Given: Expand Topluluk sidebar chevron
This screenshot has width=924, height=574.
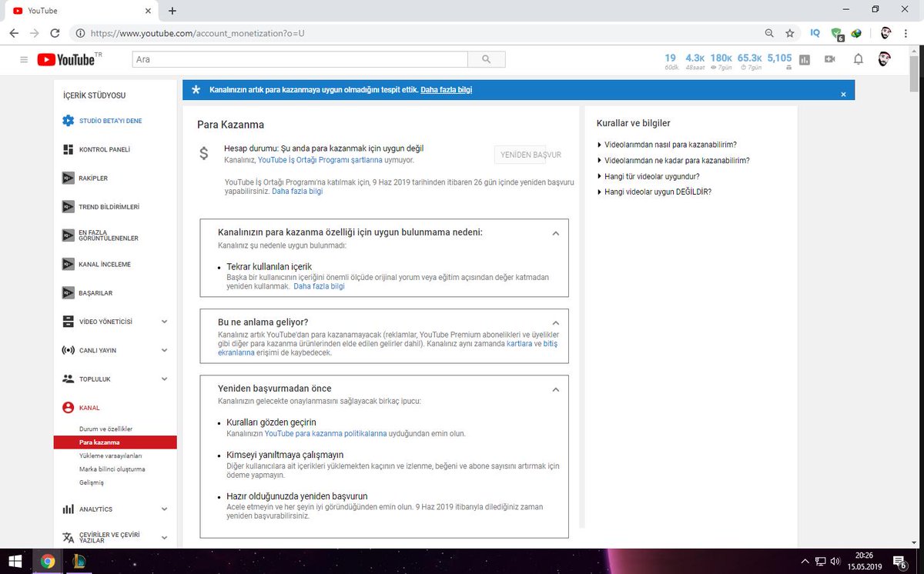Looking at the screenshot, I should click(x=164, y=379).
